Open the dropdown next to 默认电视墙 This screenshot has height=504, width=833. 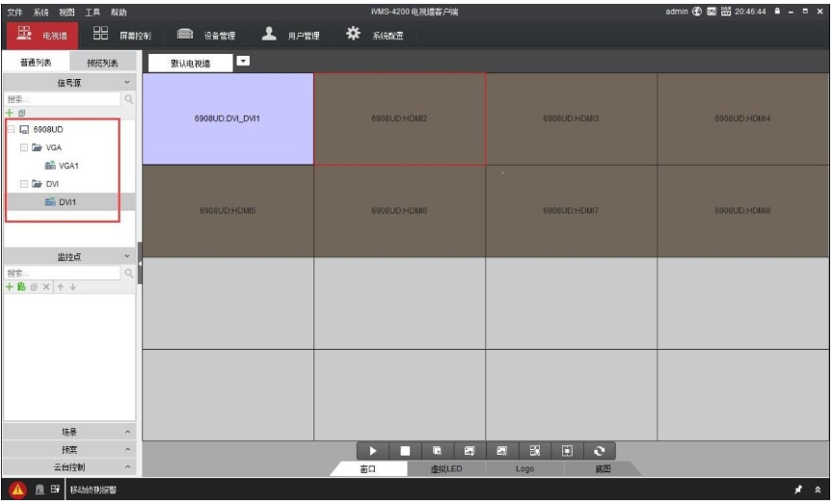pyautogui.click(x=243, y=62)
